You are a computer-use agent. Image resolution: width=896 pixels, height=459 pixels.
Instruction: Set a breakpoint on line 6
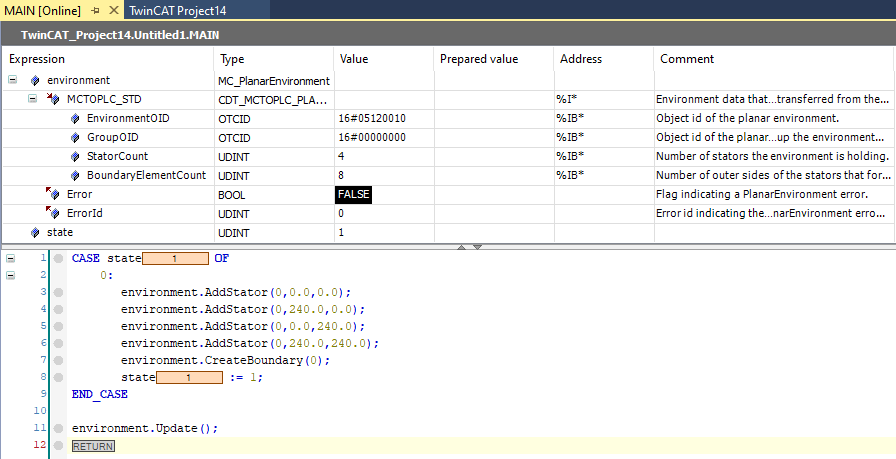58,344
